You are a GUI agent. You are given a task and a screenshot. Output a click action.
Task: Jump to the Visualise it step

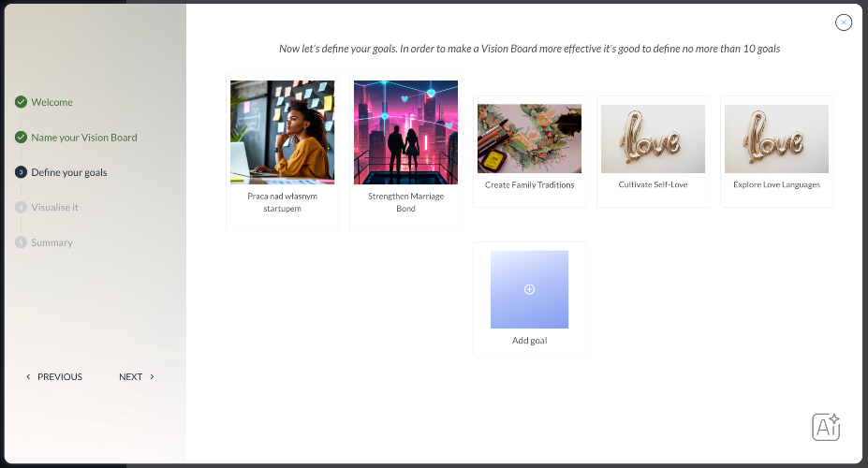pos(55,208)
